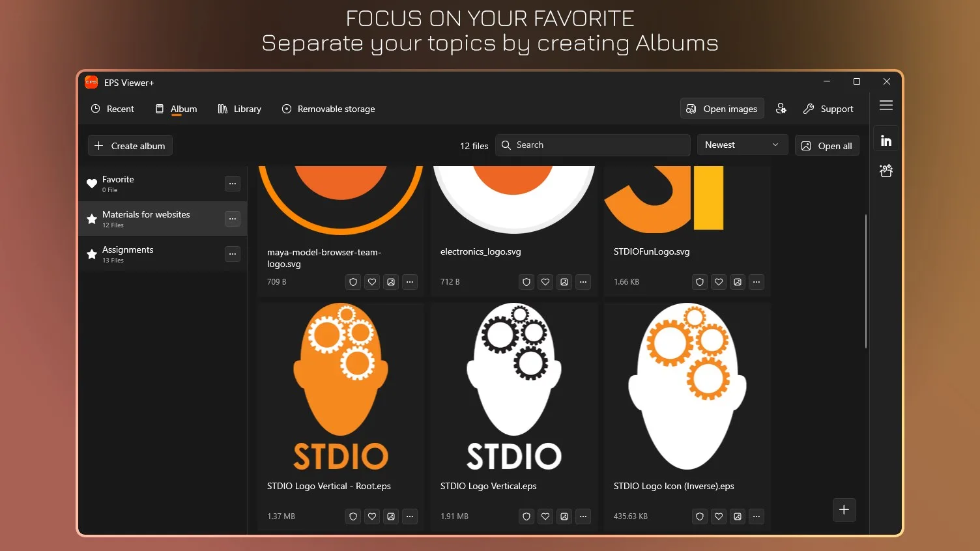
Task: Open more options for STDIO Logo Vertical - Root.eps
Action: [410, 516]
